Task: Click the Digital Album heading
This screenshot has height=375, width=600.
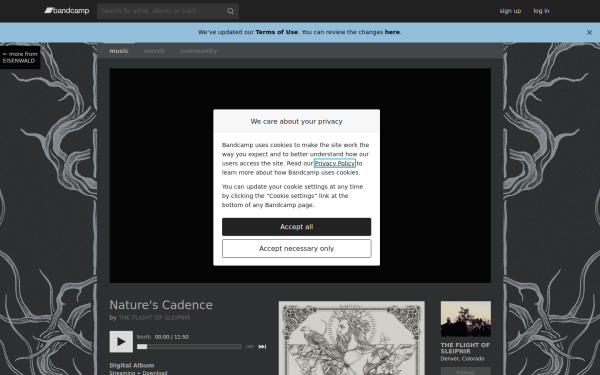Action: pos(132,365)
